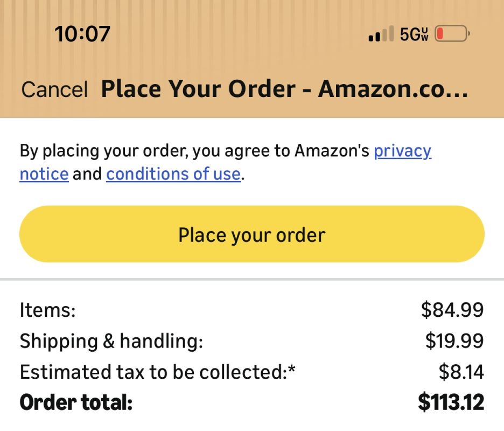Tap the $19.99 shipping amount
Screen dimensions: 504x431
(454, 341)
